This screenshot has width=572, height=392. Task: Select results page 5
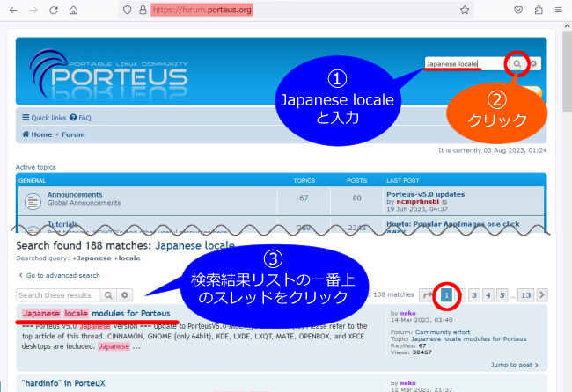[x=502, y=295]
